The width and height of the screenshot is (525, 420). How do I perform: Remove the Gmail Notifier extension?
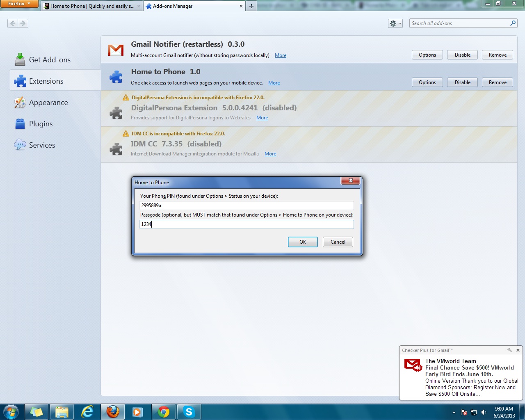pos(498,55)
